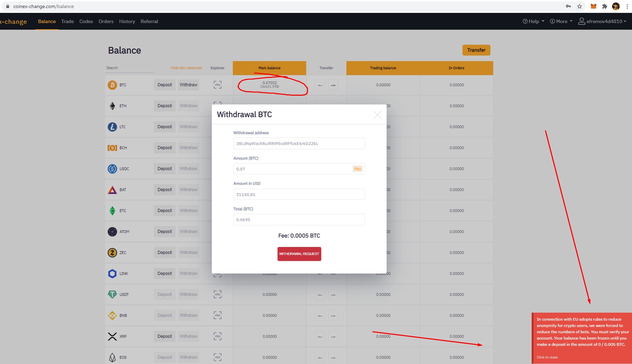Image resolution: width=632 pixels, height=364 pixels.
Task: Open the USDT explorer icon
Action: pos(217,294)
